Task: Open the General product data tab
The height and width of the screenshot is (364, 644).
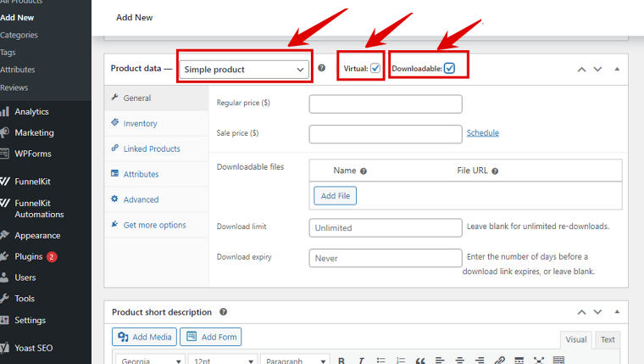Action: coord(157,98)
